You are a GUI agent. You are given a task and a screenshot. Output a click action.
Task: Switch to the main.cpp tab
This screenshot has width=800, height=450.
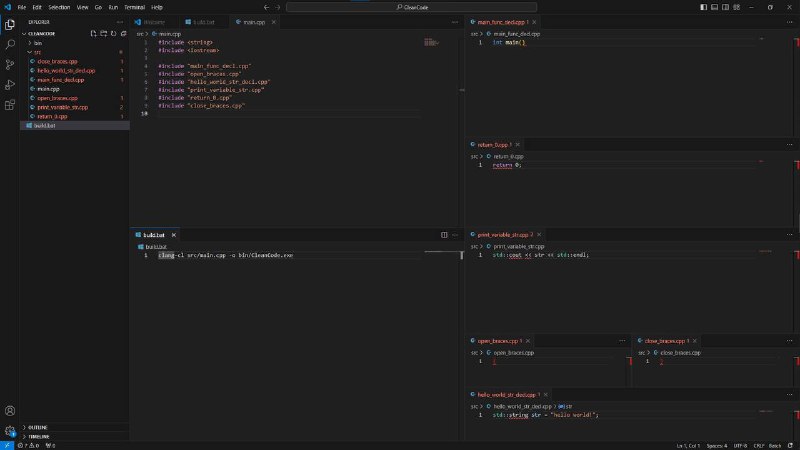point(254,22)
